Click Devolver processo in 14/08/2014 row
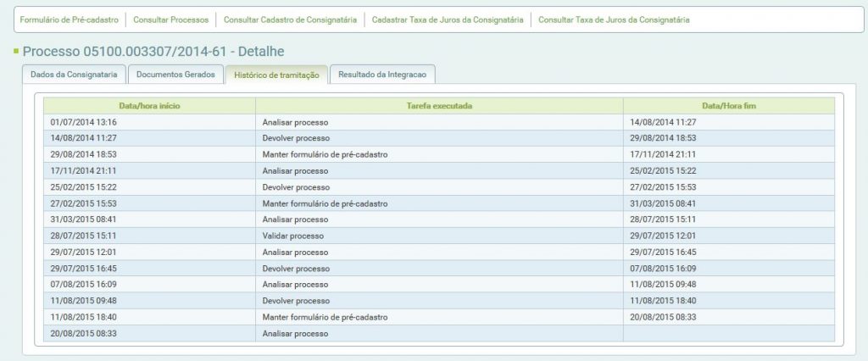Viewport: 868px width, 361px height. pos(296,138)
